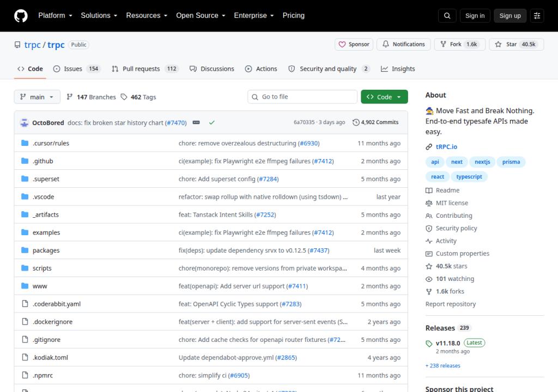Open the + 238 releases link
The width and height of the screenshot is (558, 392).
tap(443, 366)
